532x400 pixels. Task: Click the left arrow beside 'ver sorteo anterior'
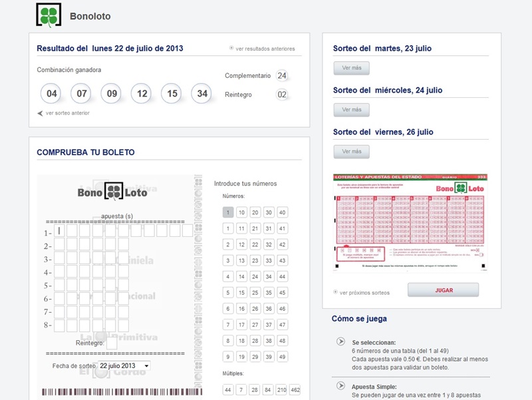tap(40, 113)
